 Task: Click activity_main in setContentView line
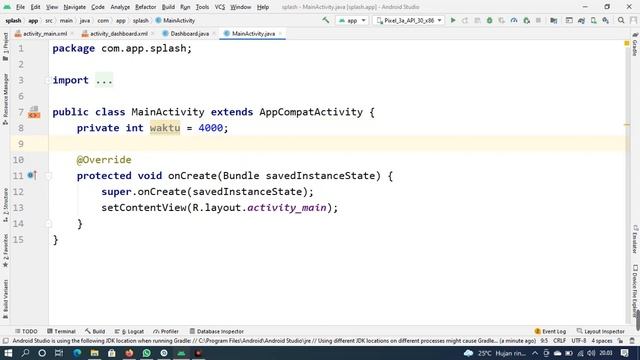287,208
